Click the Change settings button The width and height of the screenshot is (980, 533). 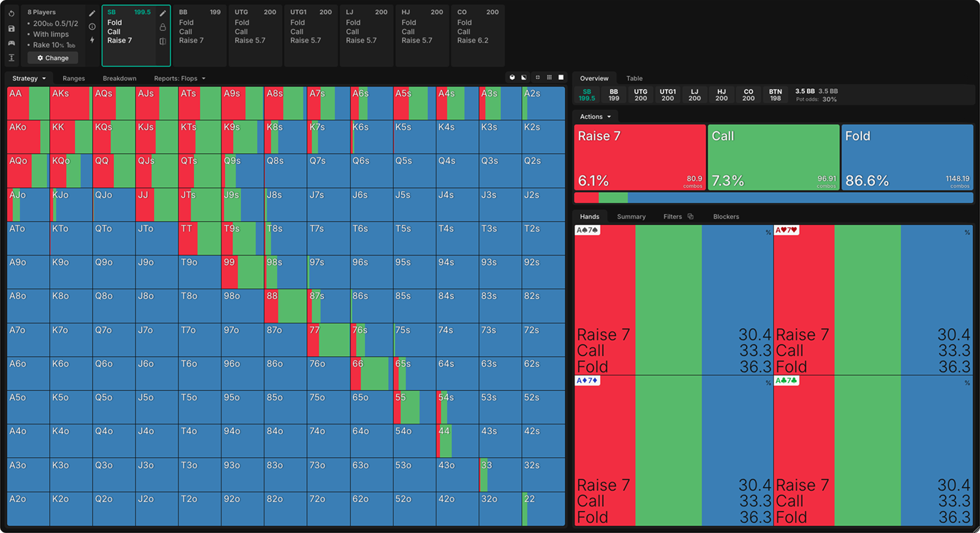[53, 58]
